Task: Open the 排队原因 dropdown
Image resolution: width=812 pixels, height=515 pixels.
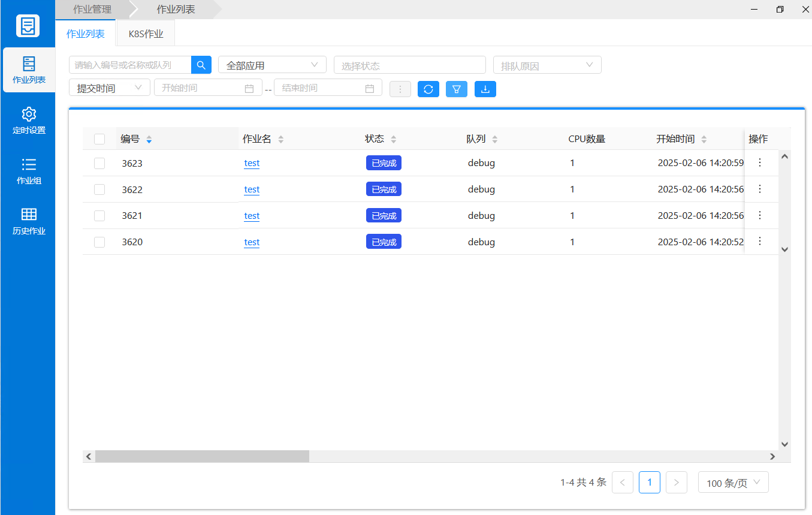Action: click(547, 65)
